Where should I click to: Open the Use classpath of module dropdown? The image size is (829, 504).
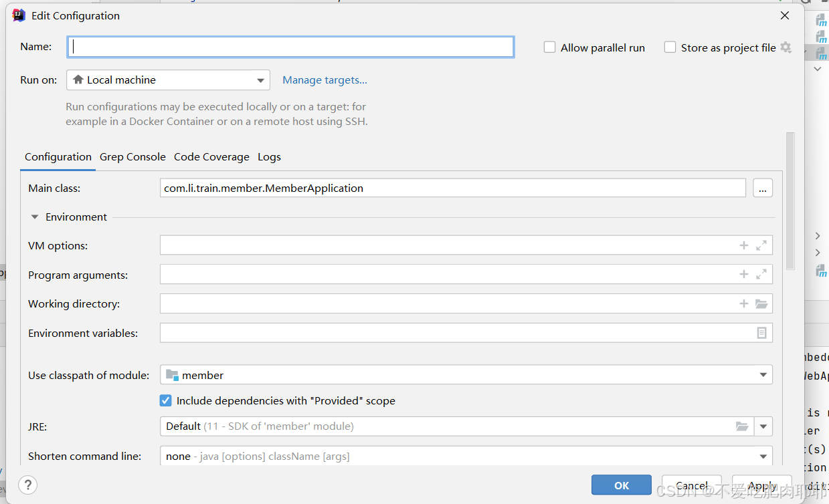click(762, 375)
